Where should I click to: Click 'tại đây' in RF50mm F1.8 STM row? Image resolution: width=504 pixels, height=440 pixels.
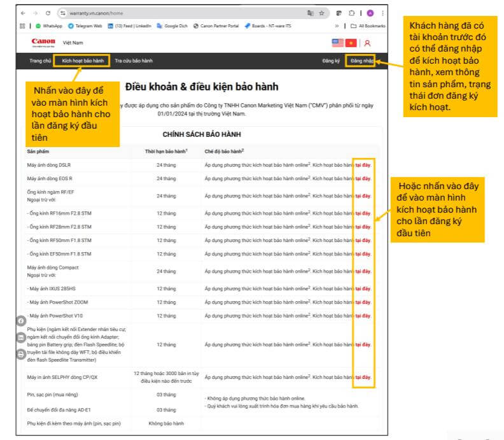point(363,240)
